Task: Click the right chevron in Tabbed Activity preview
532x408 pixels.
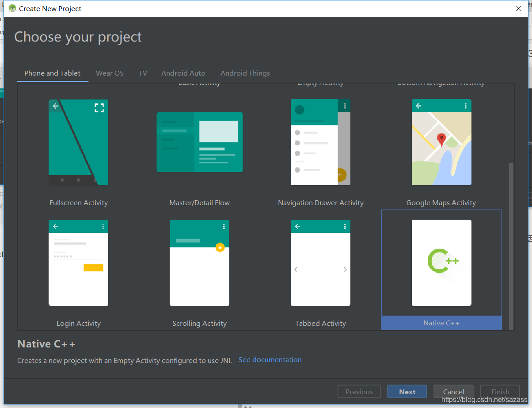Action: pos(345,269)
